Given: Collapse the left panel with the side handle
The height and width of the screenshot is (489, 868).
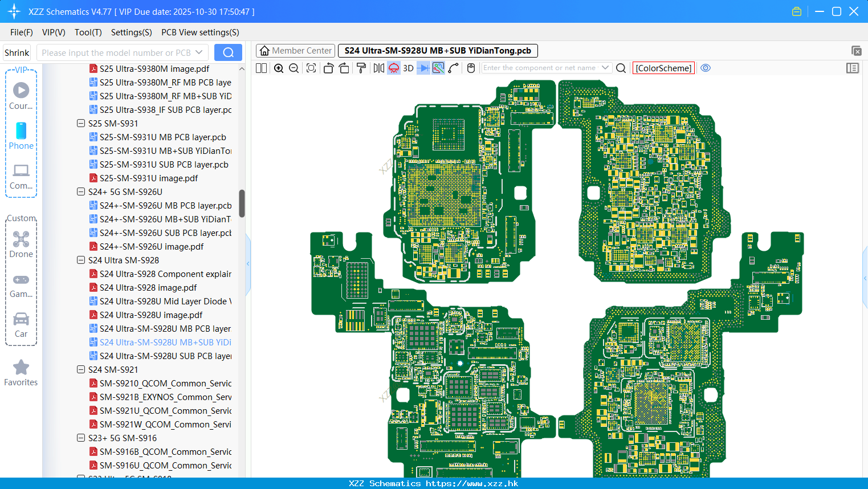Looking at the screenshot, I should pyautogui.click(x=248, y=263).
